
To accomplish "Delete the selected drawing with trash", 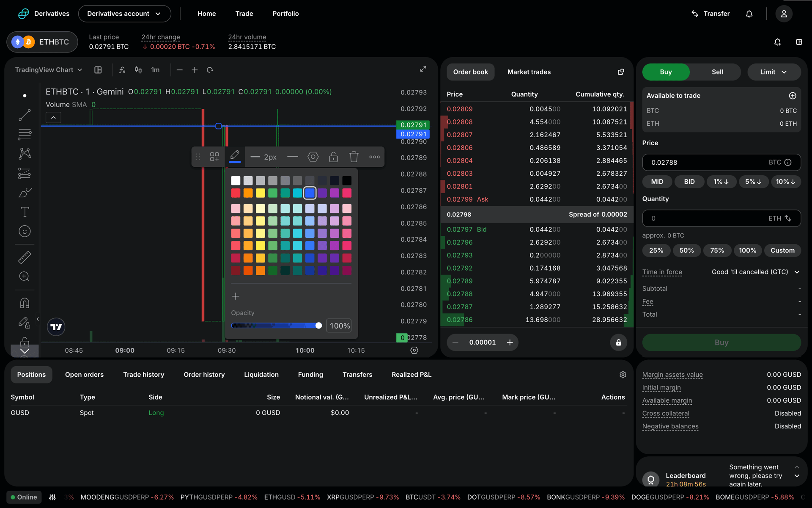I will point(354,157).
